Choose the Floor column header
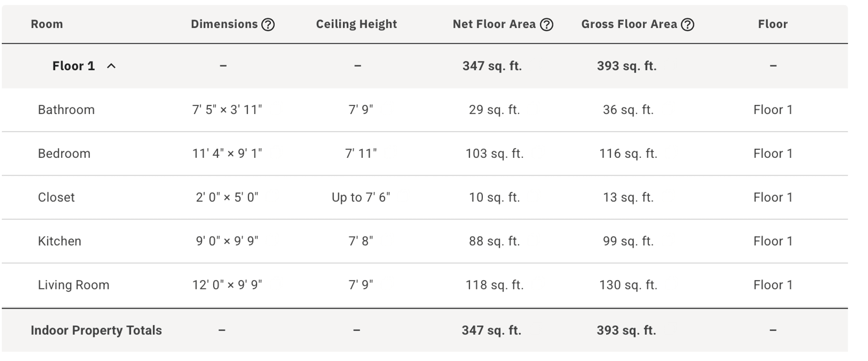This screenshot has height=361, width=868. coord(773,24)
